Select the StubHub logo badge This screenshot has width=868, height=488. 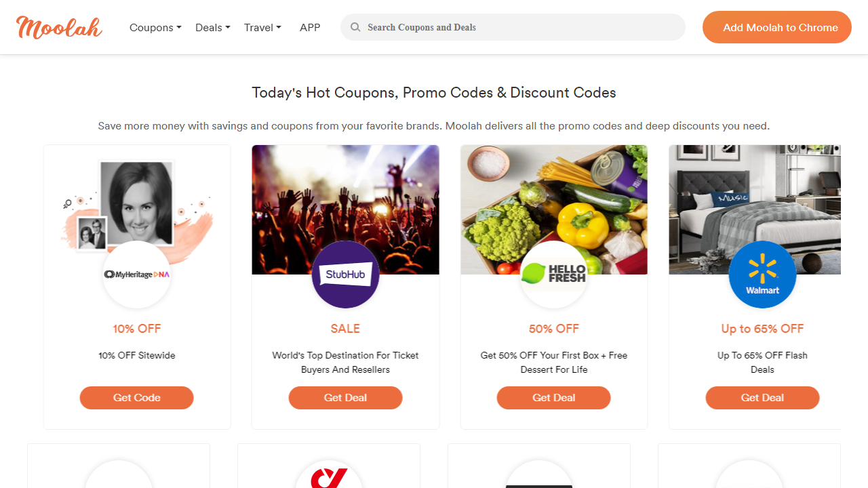point(345,274)
